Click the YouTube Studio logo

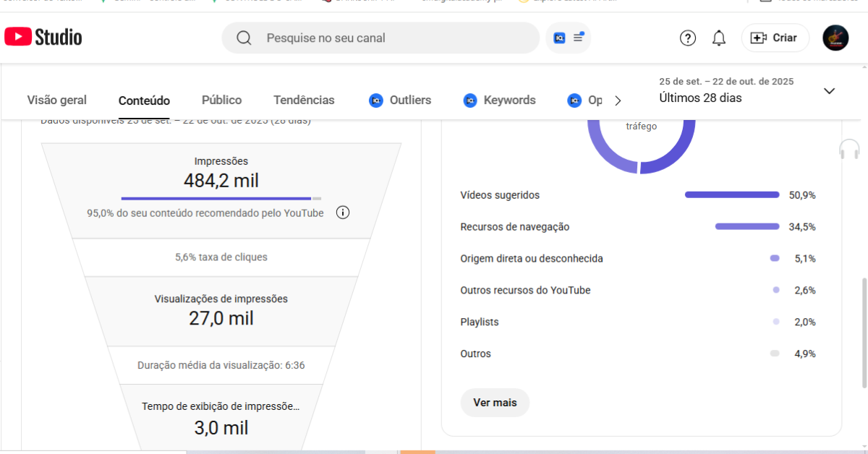point(43,38)
